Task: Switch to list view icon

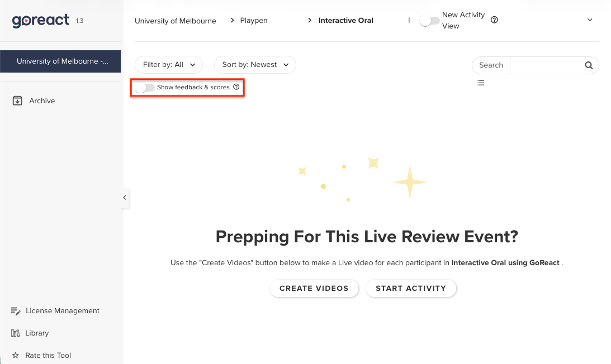Action: (x=481, y=83)
